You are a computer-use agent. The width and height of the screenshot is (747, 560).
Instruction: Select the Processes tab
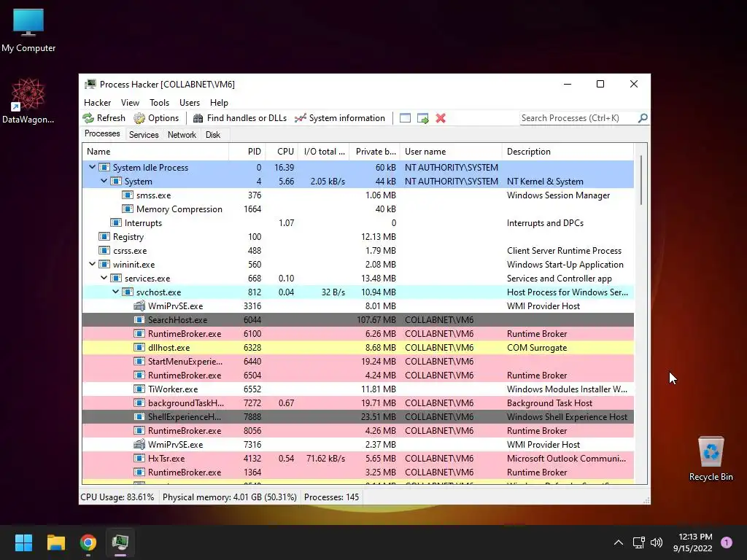click(102, 134)
